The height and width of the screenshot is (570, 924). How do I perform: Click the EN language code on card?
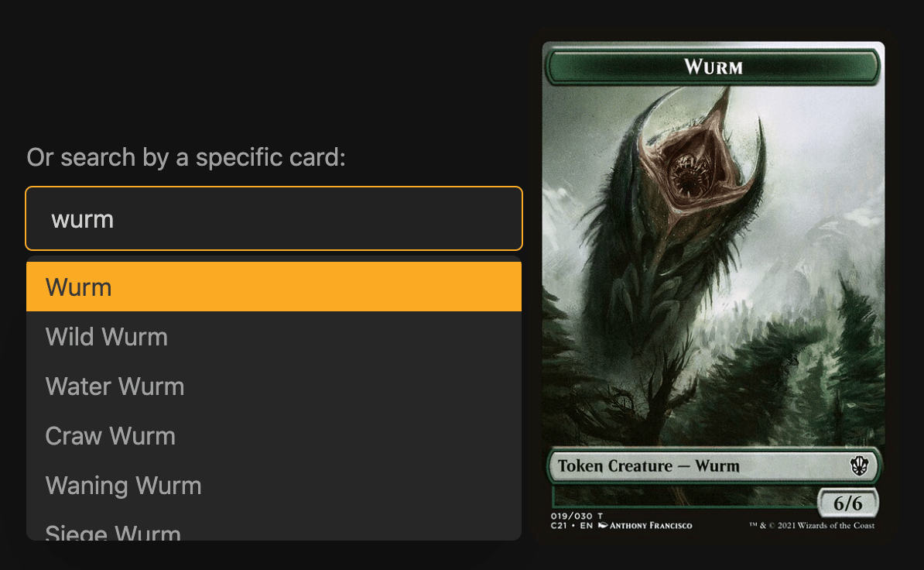click(586, 525)
